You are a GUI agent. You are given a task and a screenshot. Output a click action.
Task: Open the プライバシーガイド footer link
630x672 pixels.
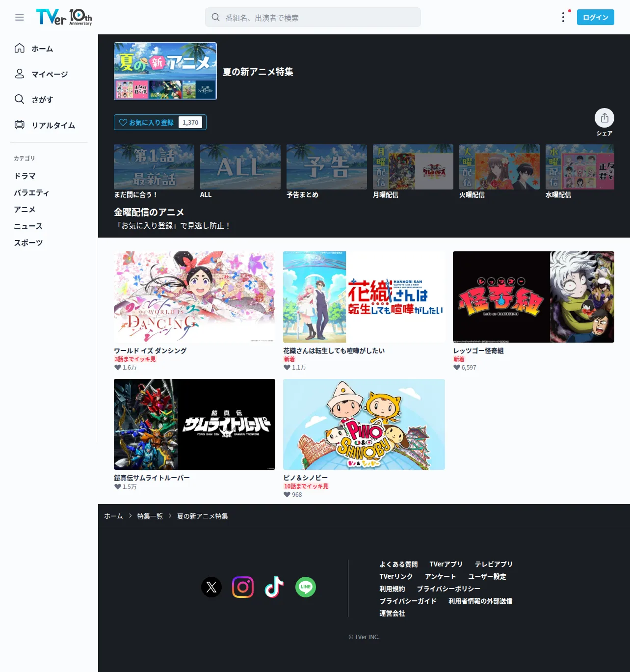(x=408, y=601)
